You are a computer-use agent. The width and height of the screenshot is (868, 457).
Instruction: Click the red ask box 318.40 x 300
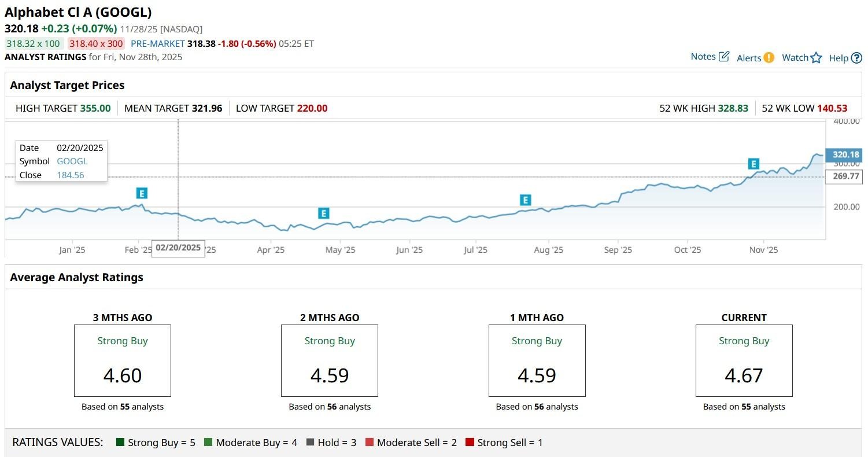pos(96,43)
